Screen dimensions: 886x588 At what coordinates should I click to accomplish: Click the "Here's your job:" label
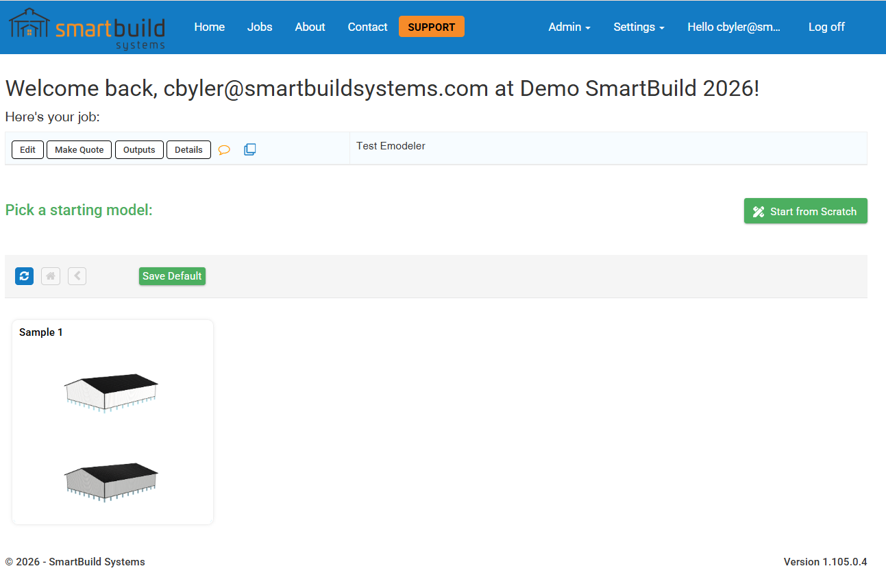pyautogui.click(x=53, y=117)
